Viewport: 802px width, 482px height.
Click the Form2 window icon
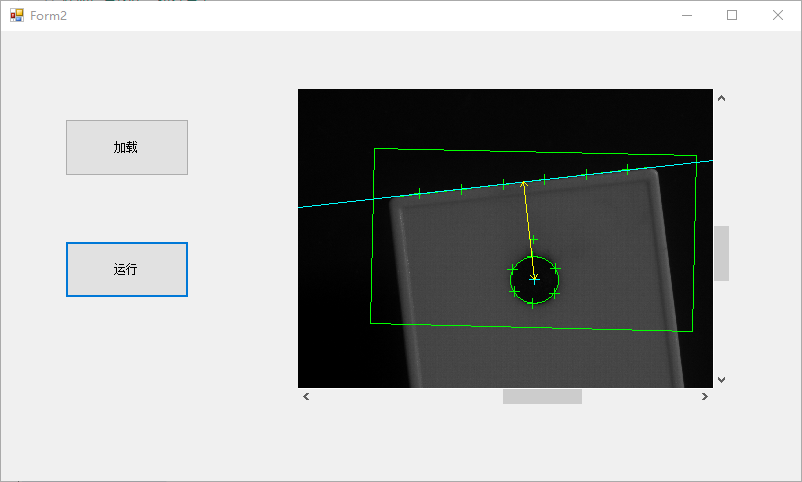tap(17, 15)
